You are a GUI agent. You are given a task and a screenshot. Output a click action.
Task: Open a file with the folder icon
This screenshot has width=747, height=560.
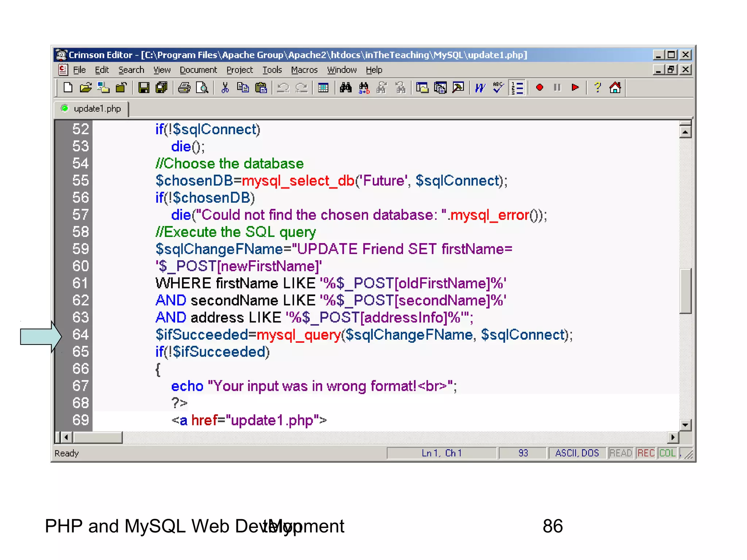(85, 88)
